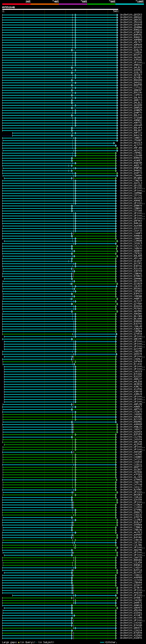Select the UniRef100_Q7VRI8 label

131,334
